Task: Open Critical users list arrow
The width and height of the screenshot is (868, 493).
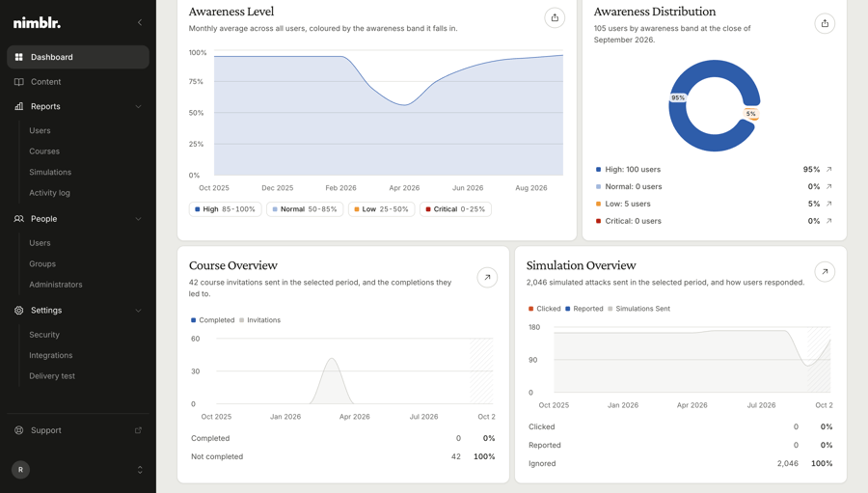Action: (x=828, y=221)
